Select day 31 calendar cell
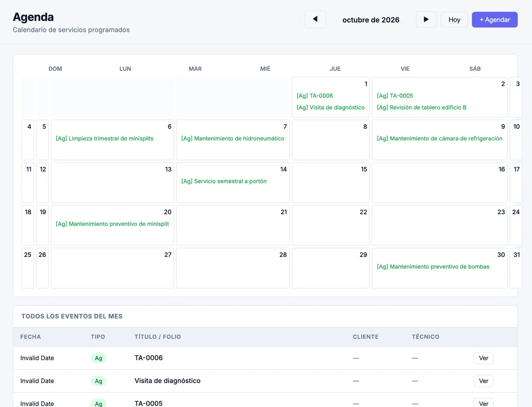This screenshot has width=532, height=407. (516, 268)
